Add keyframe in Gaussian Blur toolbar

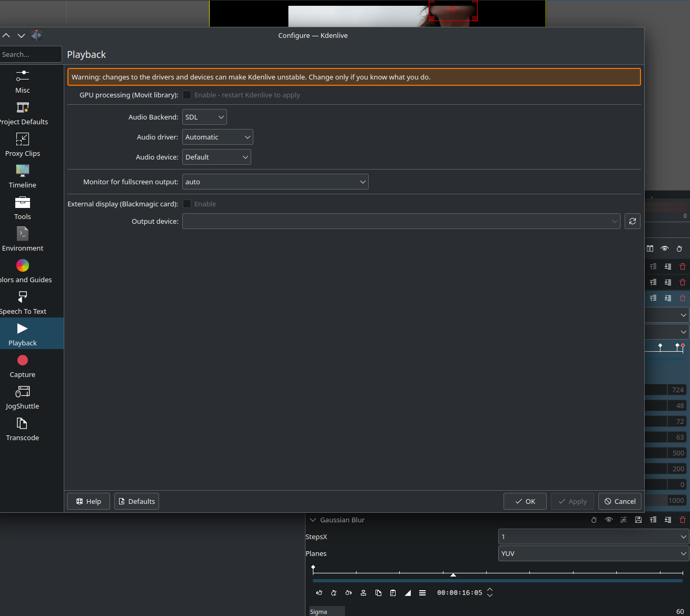coord(334,593)
